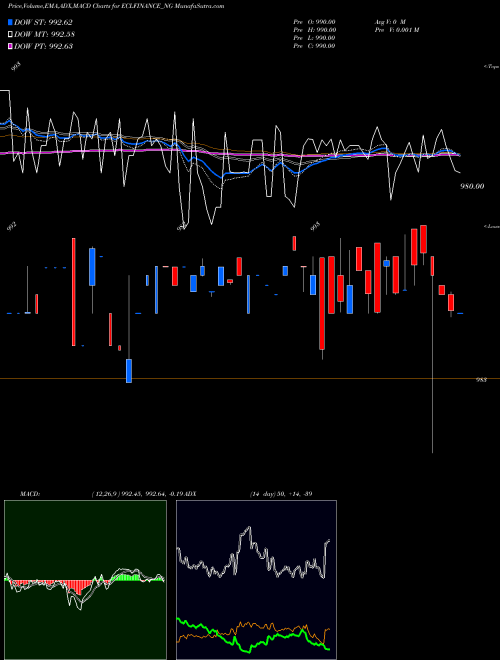This screenshot has height=660, width=500.
Task: Select the 'DOW MT: 992.58' label
Action: 44,34
